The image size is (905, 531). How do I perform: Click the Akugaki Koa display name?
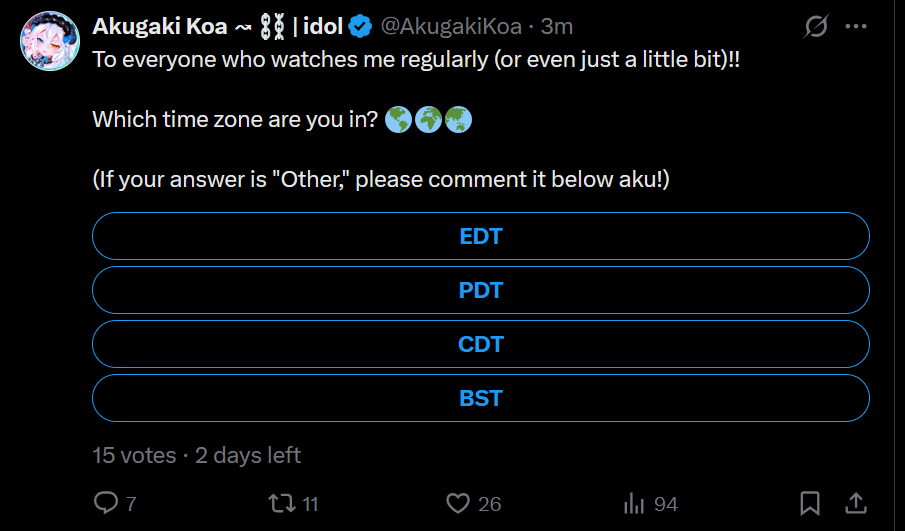point(160,27)
